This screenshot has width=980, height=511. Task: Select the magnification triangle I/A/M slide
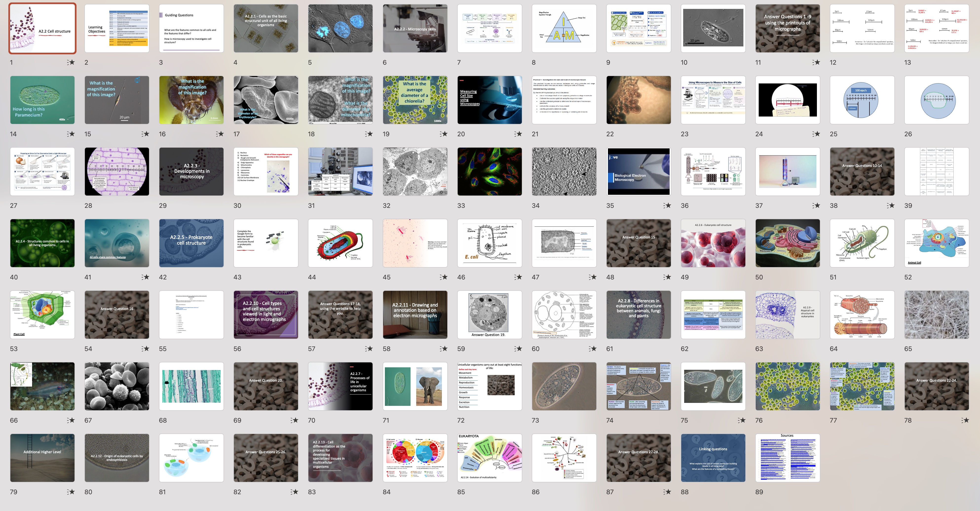coord(564,29)
